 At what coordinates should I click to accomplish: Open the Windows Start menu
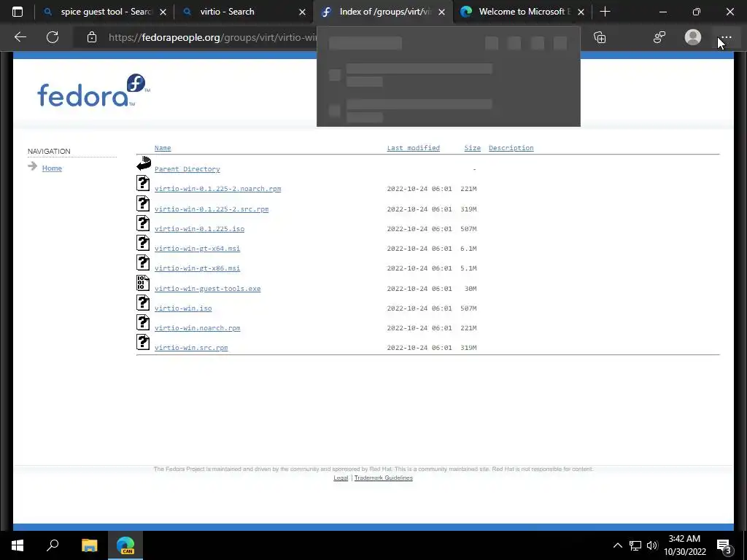[x=18, y=545]
